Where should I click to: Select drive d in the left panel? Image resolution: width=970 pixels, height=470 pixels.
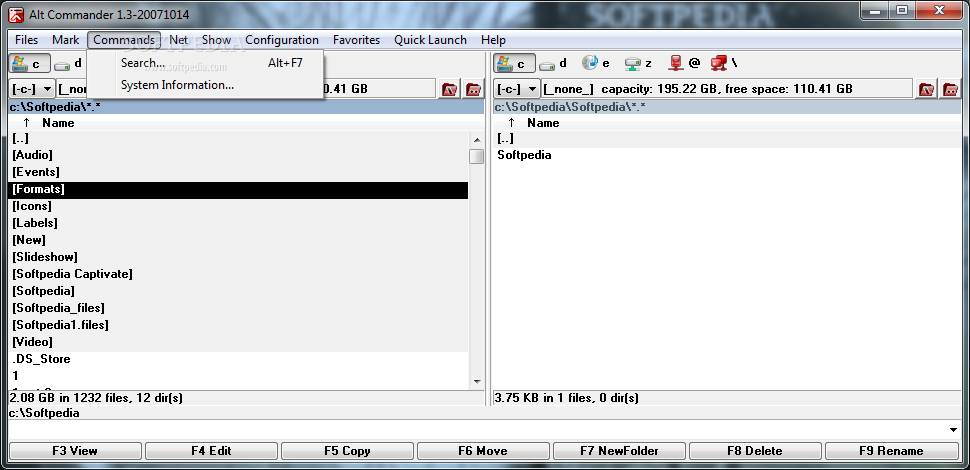[68, 63]
